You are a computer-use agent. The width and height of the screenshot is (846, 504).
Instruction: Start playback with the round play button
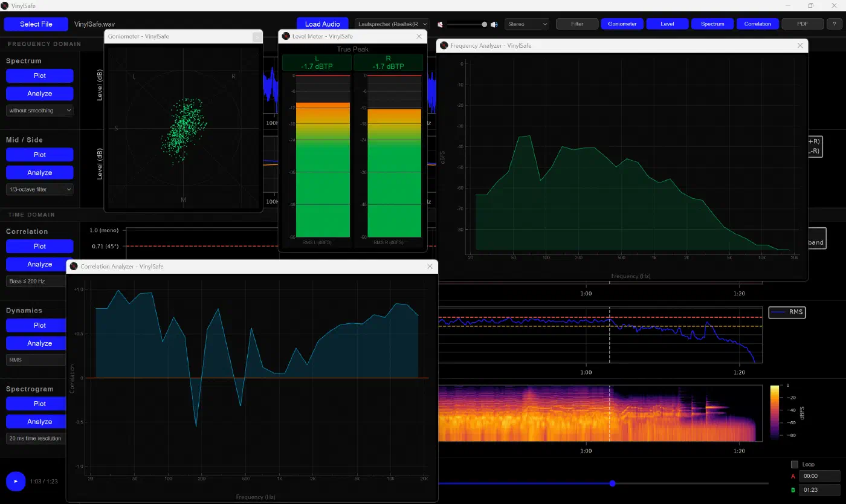click(x=16, y=481)
